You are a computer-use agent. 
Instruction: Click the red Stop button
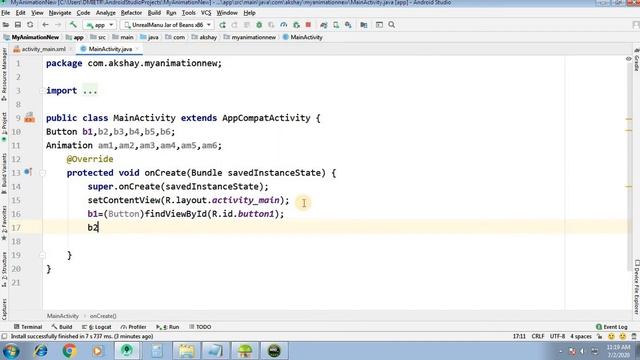[308, 25]
